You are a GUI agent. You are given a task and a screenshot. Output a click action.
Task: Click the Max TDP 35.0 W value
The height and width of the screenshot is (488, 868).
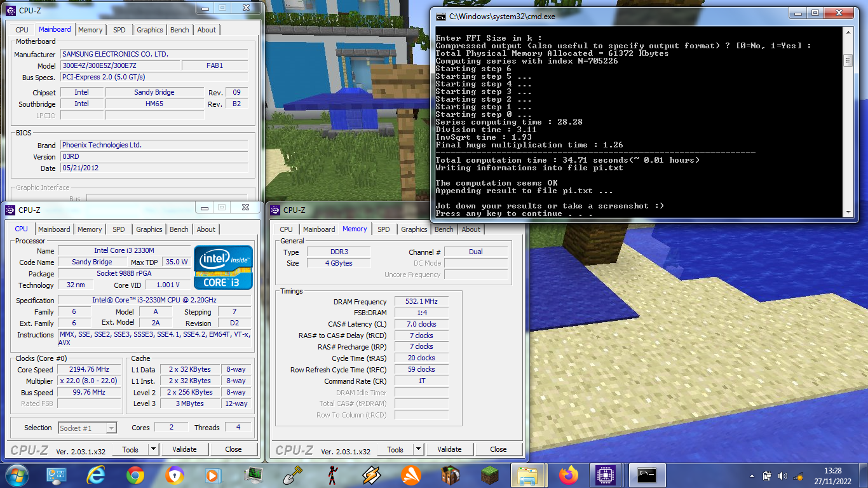coord(176,262)
